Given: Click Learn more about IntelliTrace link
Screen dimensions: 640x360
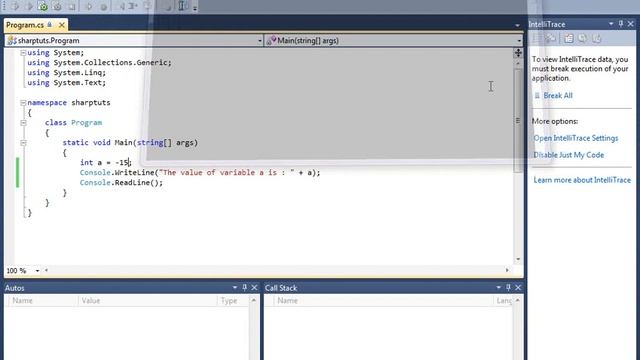Looking at the screenshot, I should pos(582,180).
